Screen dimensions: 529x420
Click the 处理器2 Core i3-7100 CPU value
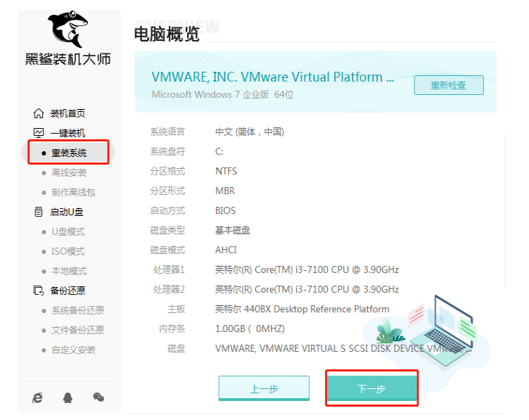(x=307, y=289)
